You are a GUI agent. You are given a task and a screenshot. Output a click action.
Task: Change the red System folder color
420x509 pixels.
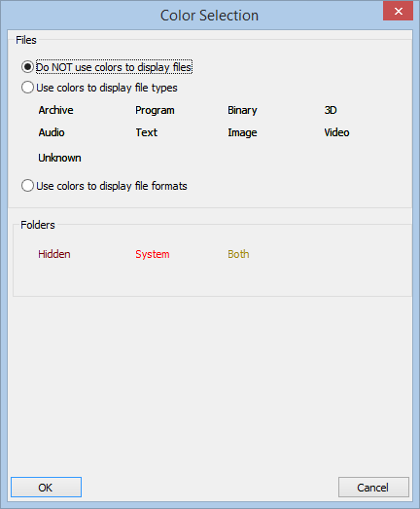pos(153,254)
